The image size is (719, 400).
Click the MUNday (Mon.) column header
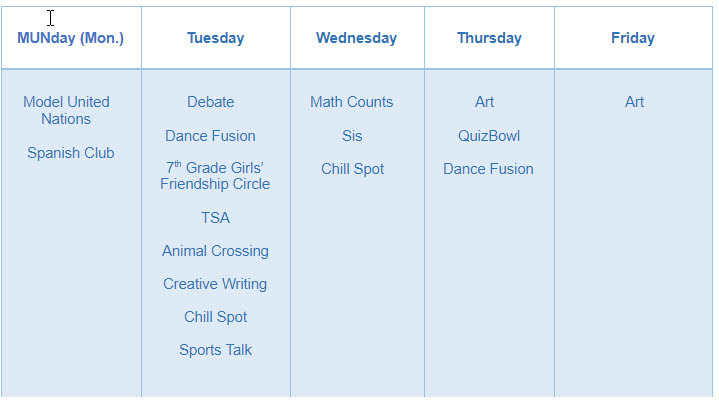tap(70, 38)
